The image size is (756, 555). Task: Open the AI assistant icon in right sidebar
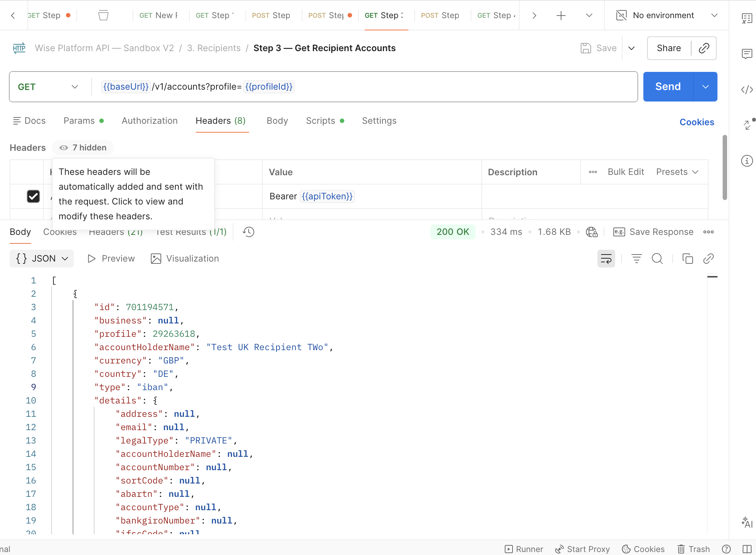coord(747,522)
